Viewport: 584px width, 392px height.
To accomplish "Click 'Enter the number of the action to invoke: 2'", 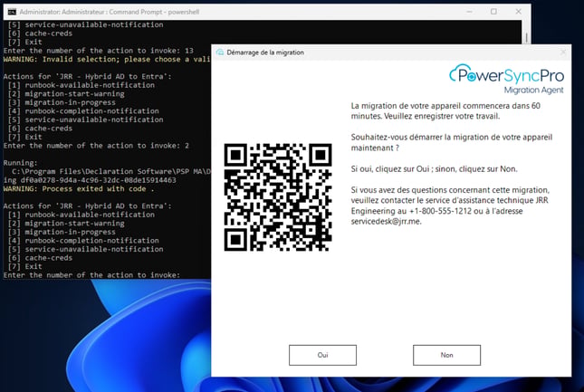I will click(96, 146).
